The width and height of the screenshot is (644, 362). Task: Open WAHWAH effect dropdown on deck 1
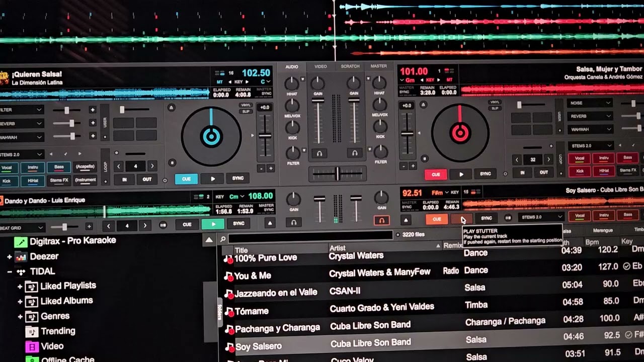pyautogui.click(x=22, y=137)
